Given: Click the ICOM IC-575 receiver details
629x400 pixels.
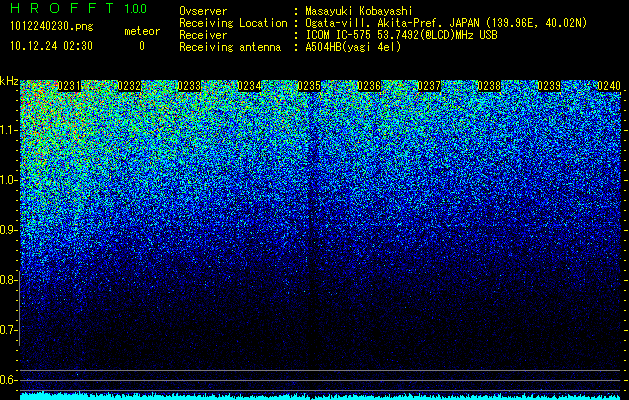Looking at the screenshot, I should (401, 35).
